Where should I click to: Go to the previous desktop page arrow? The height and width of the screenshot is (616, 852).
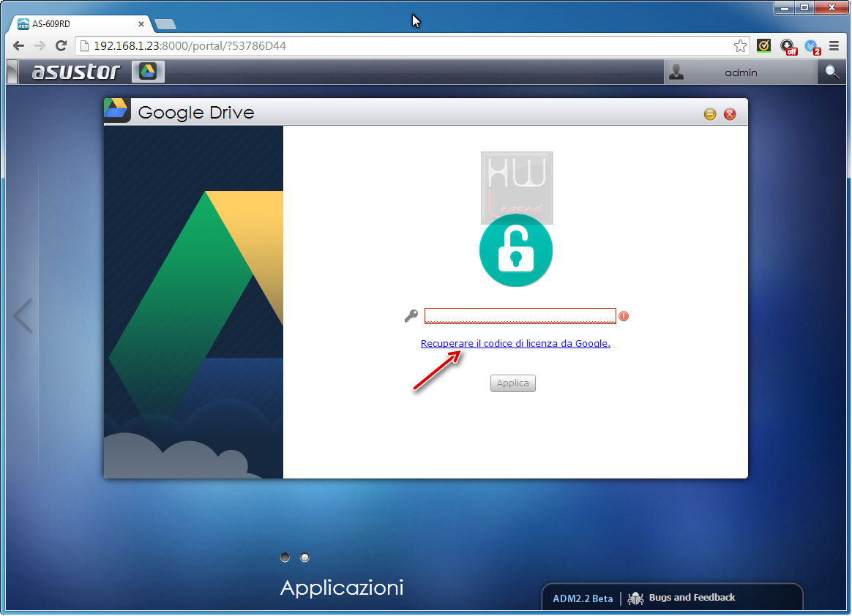23,315
